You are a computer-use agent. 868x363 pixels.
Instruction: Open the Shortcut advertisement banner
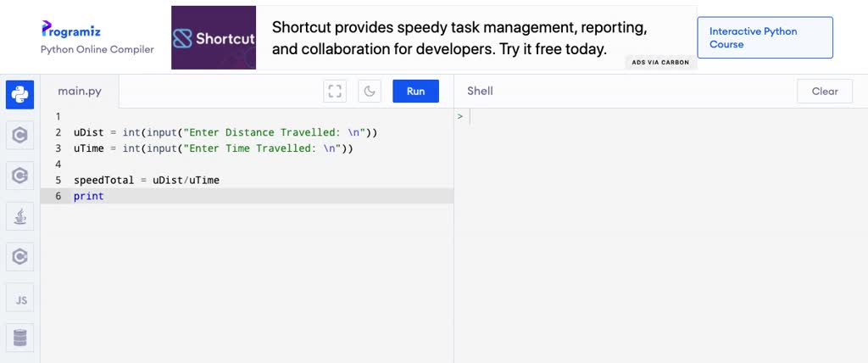pyautogui.click(x=434, y=37)
